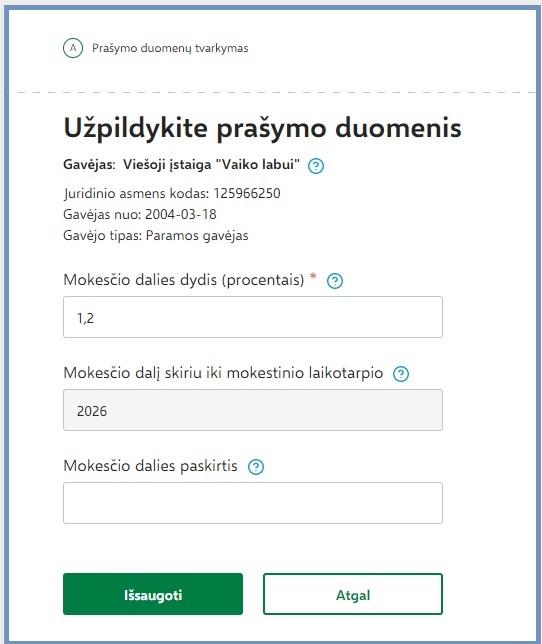542x644 pixels.
Task: Select the Prašymo duomenų tvarkymas step label
Action: [x=170, y=48]
